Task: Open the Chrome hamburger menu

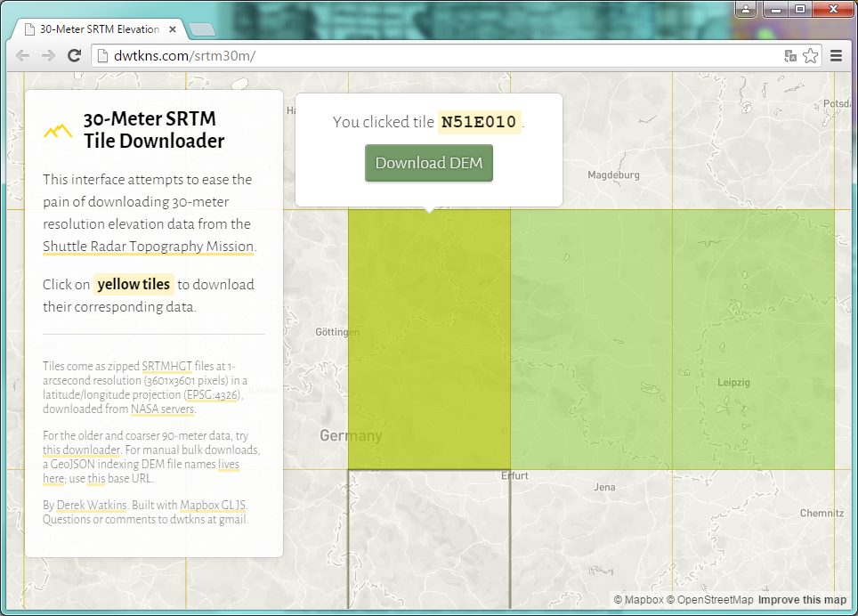Action: (836, 55)
